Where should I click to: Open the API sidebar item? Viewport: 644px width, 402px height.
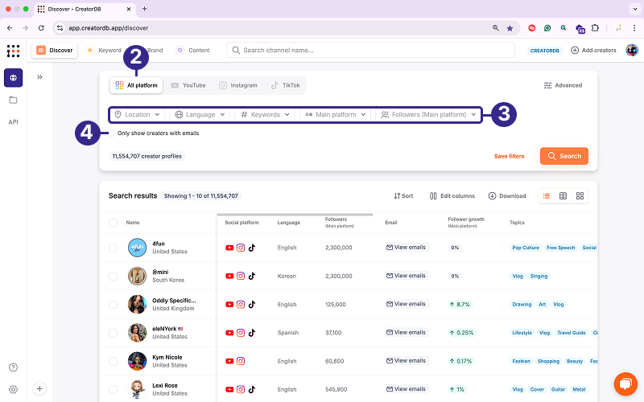(13, 122)
